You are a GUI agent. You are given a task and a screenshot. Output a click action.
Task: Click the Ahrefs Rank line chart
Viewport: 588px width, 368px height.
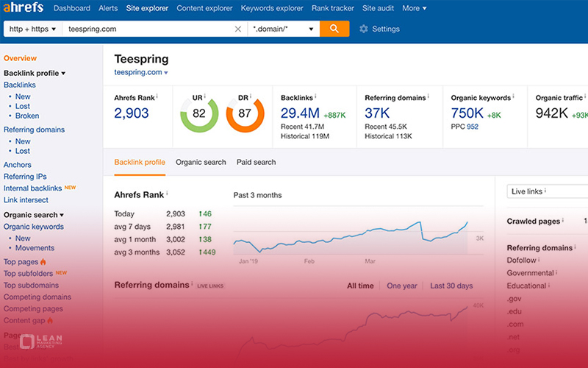click(x=351, y=238)
